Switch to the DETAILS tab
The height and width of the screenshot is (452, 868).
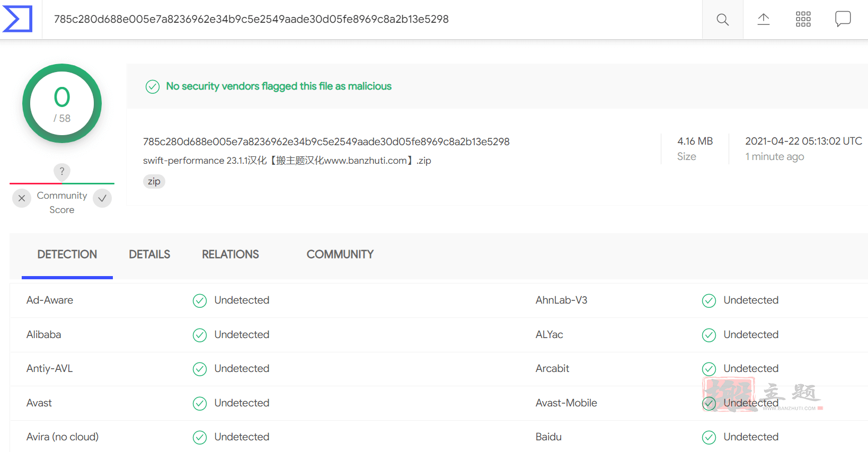(149, 254)
